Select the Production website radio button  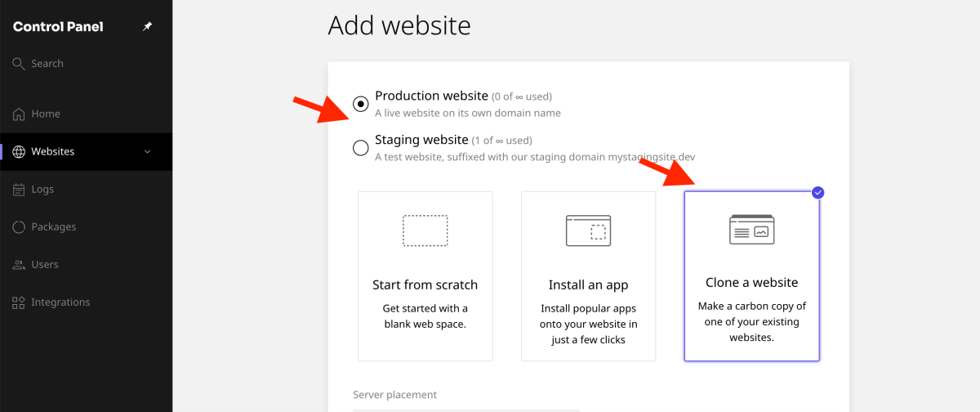(x=360, y=104)
